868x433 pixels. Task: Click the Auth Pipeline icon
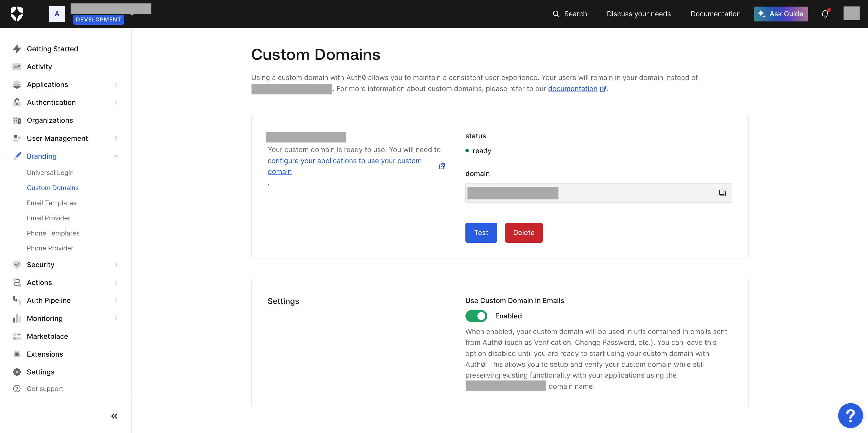tap(17, 300)
